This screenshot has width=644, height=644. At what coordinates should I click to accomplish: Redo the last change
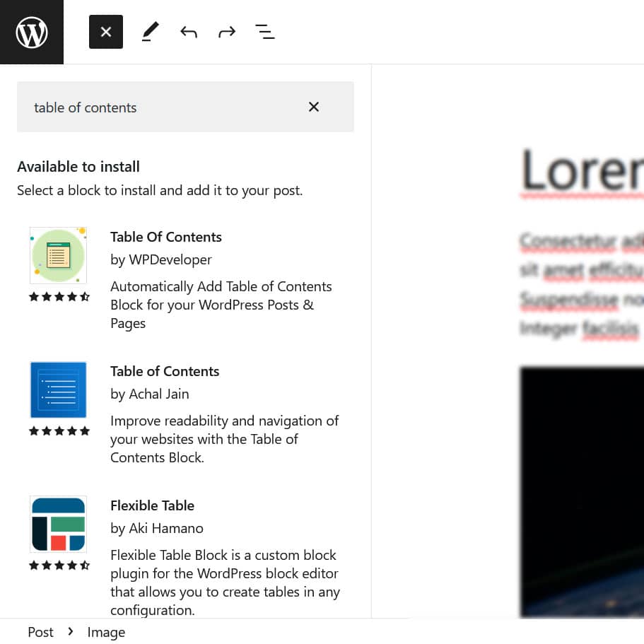click(x=226, y=32)
